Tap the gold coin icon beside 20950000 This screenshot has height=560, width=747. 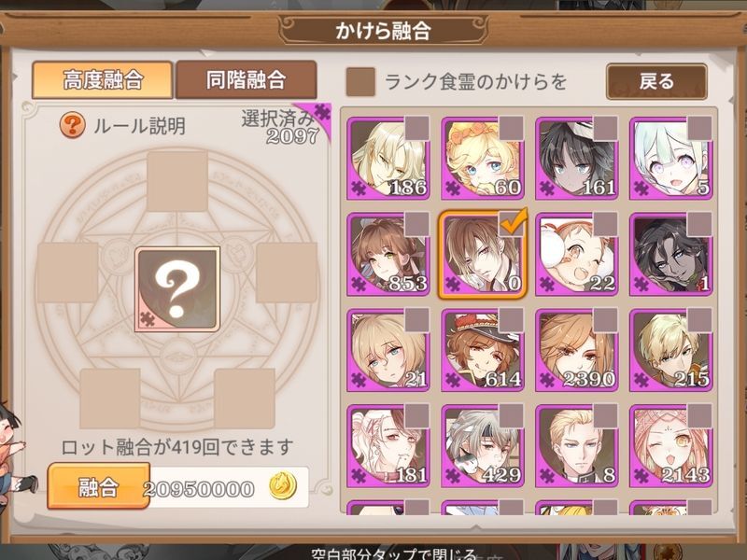[x=283, y=486]
